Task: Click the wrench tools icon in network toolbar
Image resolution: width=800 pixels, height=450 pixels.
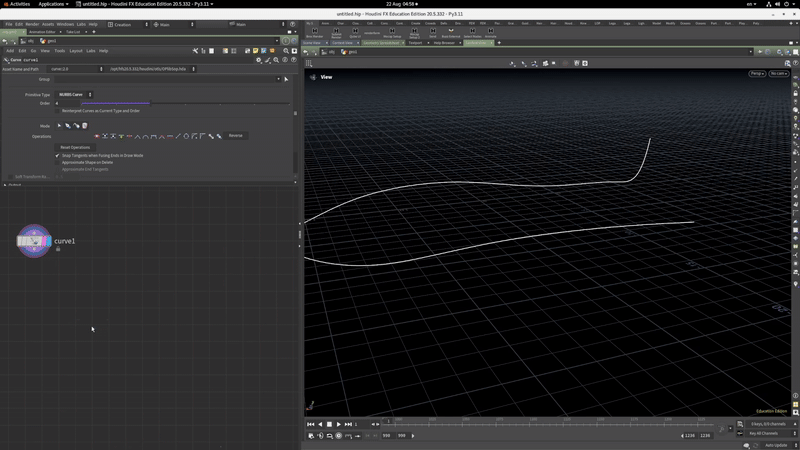Action: [x=195, y=51]
